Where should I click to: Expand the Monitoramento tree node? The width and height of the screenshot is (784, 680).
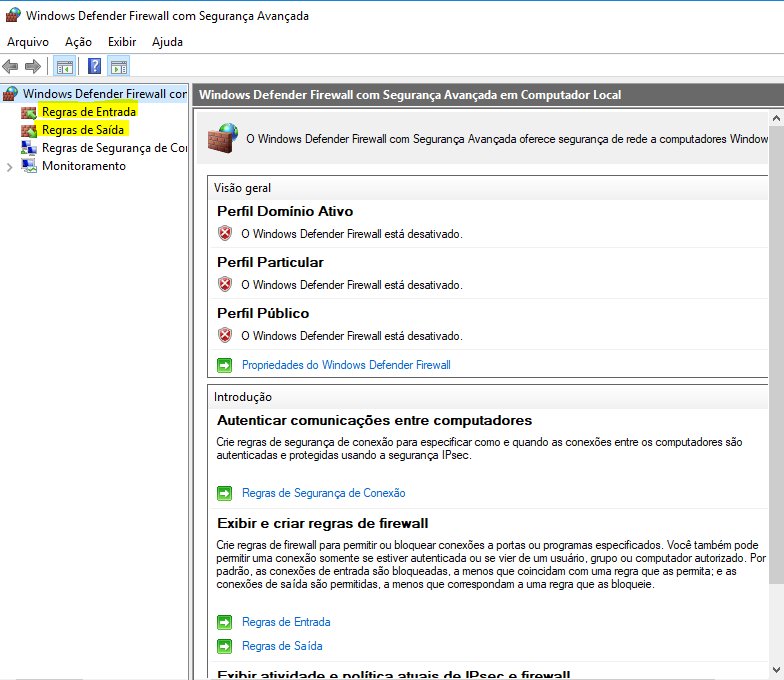click(10, 167)
